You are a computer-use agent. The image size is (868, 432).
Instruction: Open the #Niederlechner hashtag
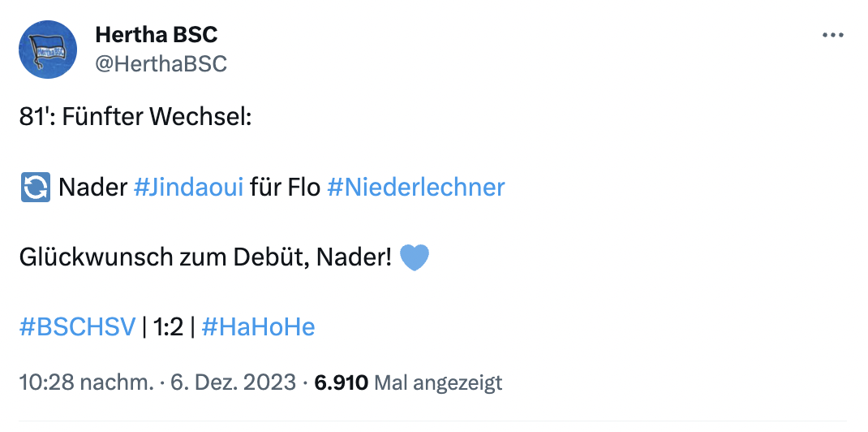point(416,188)
